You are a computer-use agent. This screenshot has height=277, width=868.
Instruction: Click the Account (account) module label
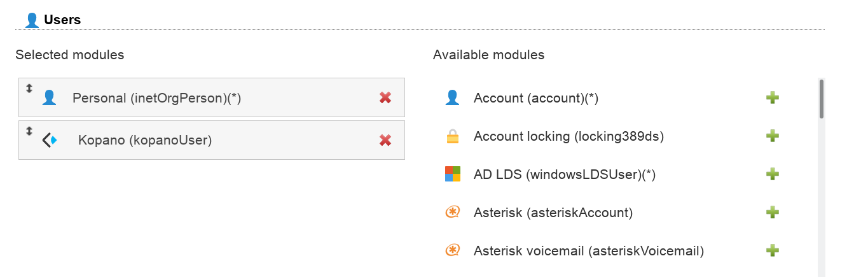[535, 98]
